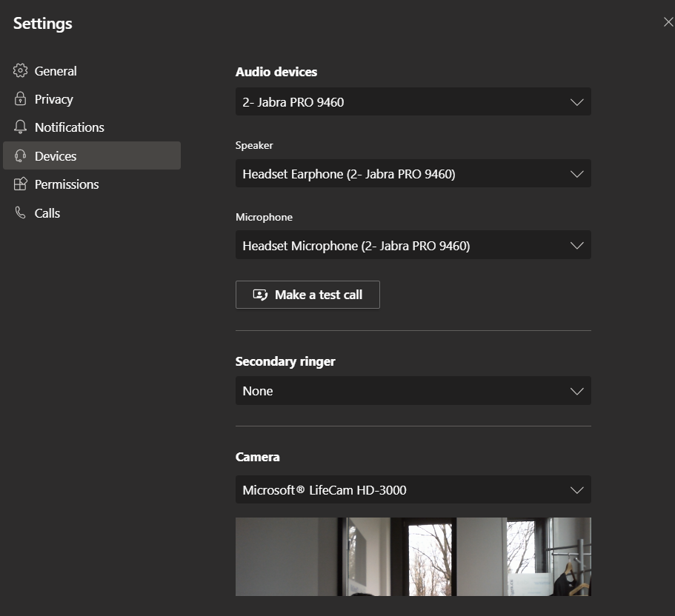
Task: Open the Audio devices dropdown
Action: pos(413,102)
